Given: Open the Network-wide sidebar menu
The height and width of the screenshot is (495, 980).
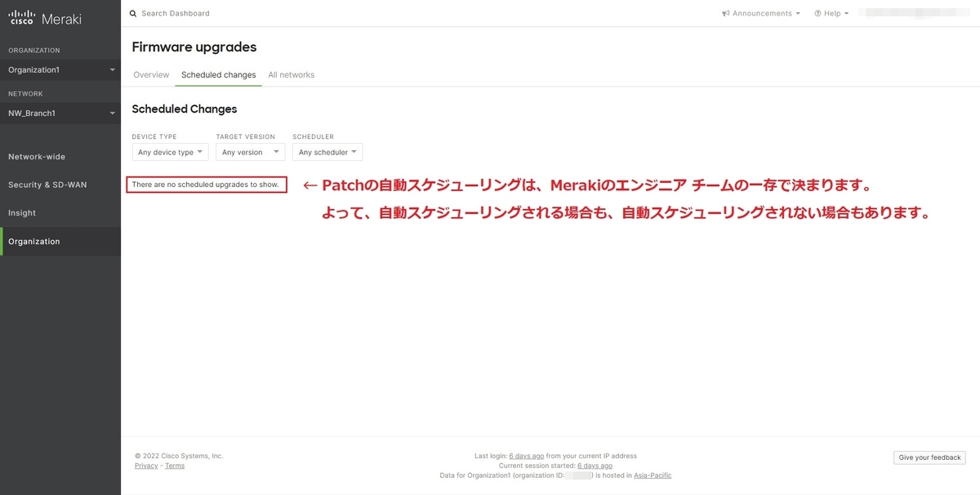Looking at the screenshot, I should click(60, 157).
